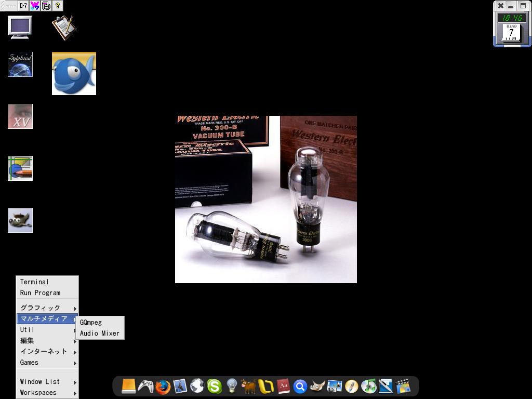Select Terminal from the menu
The width and height of the screenshot is (532, 399).
(34, 282)
